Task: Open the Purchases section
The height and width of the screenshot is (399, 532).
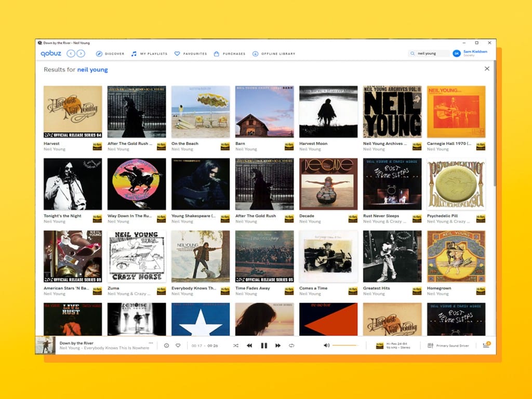Action: pyautogui.click(x=229, y=54)
